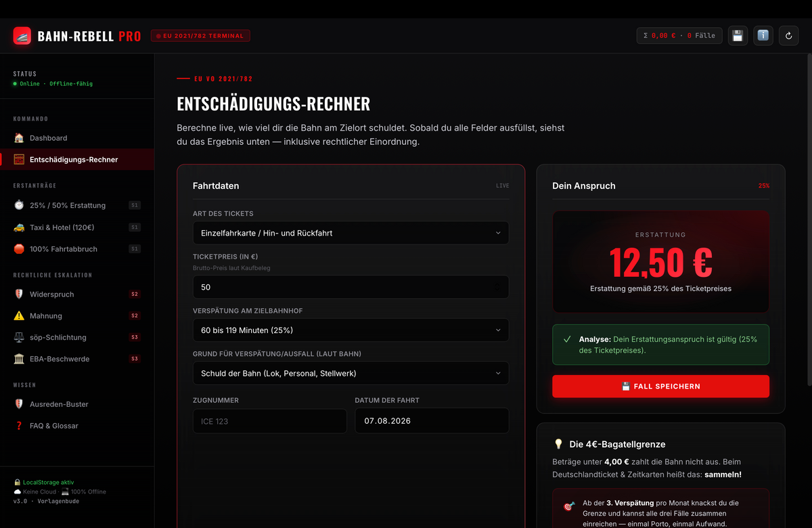The image size is (812, 528).
Task: Click the "Online · Offline-fähig" status text
Action: pyautogui.click(x=56, y=84)
